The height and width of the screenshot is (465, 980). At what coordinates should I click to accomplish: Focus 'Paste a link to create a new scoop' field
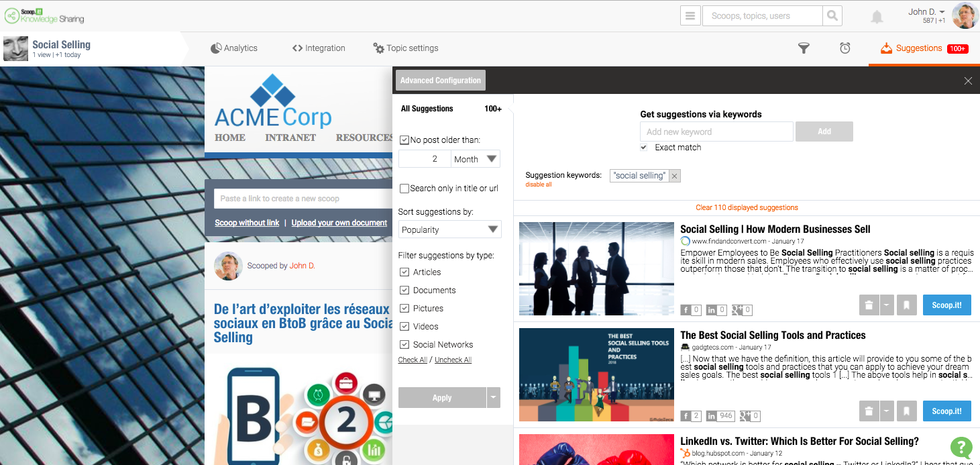coord(303,199)
